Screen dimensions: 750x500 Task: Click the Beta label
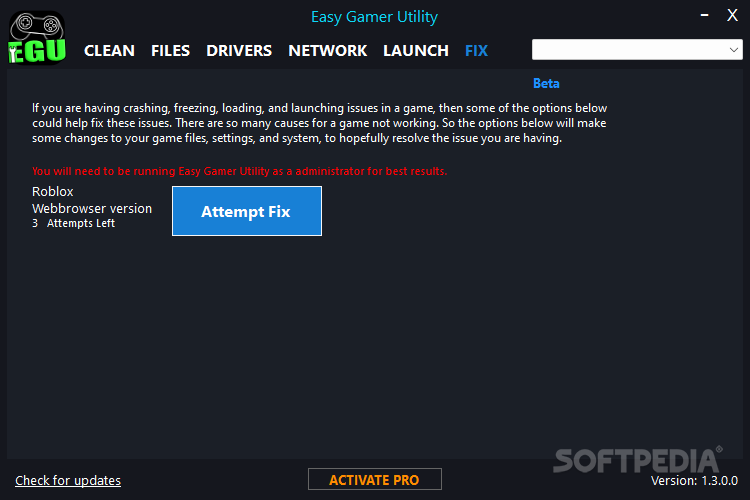[x=546, y=83]
